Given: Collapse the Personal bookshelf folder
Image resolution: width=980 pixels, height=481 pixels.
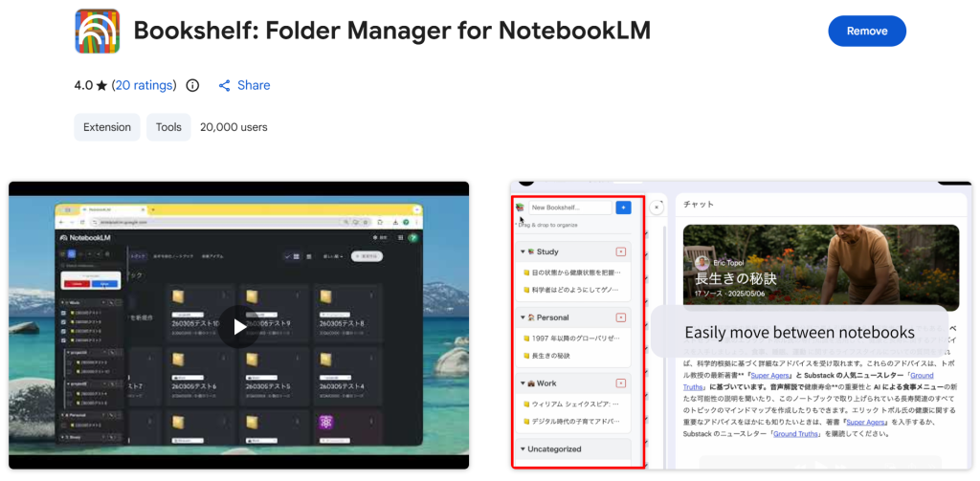Looking at the screenshot, I should point(523,317).
